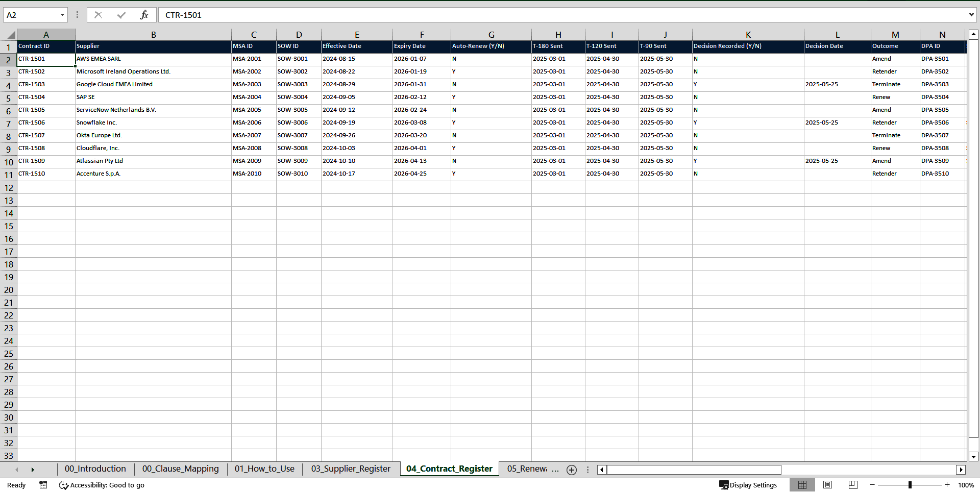Select the Cloudflare, Inc. cell
980x492 pixels.
tap(153, 149)
